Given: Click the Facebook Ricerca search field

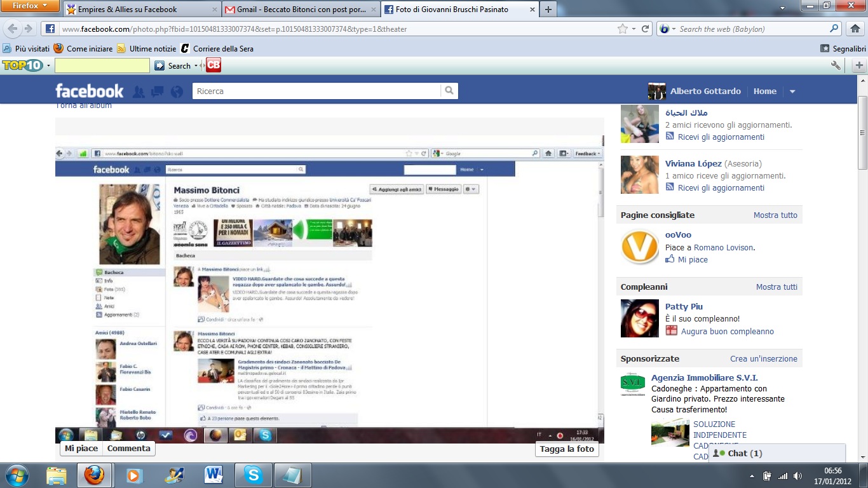Looking at the screenshot, I should [x=316, y=91].
